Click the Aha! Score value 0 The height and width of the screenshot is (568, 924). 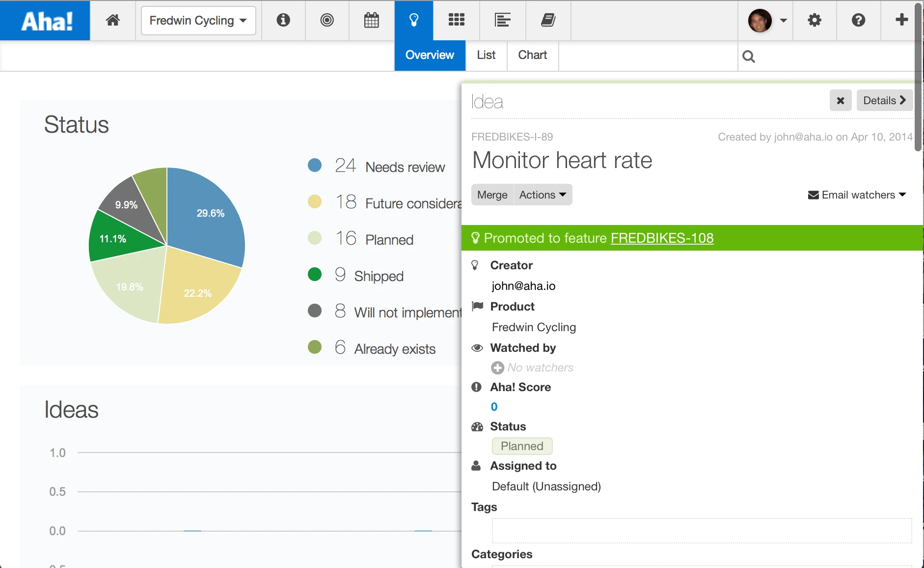pyautogui.click(x=494, y=407)
